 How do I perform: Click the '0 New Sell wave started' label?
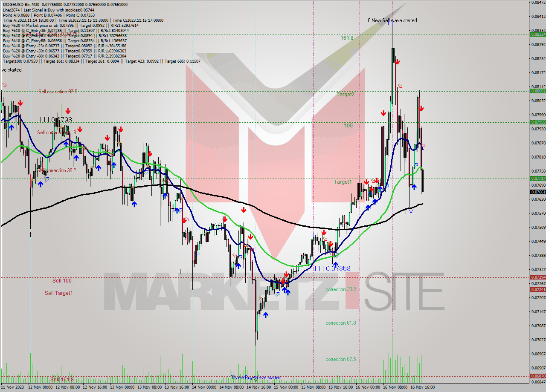[x=392, y=20]
